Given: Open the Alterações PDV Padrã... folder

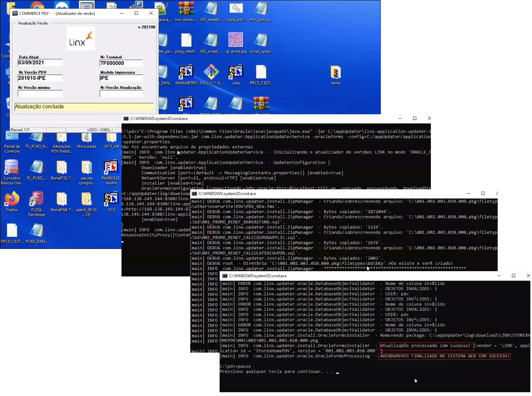Looking at the screenshot, I should 62,143.
